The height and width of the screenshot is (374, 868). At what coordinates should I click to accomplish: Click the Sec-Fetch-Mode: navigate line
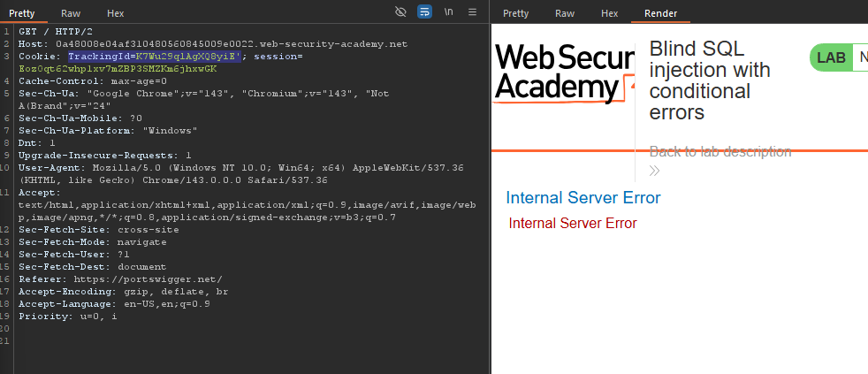coord(93,242)
